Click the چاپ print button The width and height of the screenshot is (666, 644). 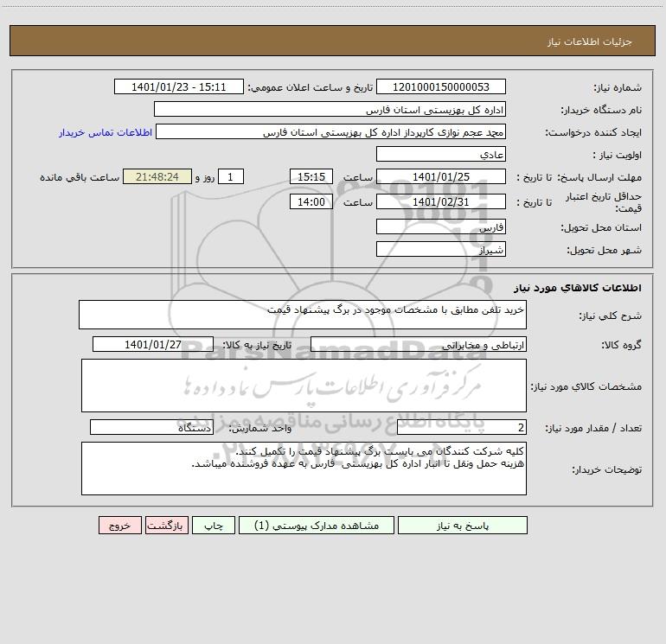point(214,526)
